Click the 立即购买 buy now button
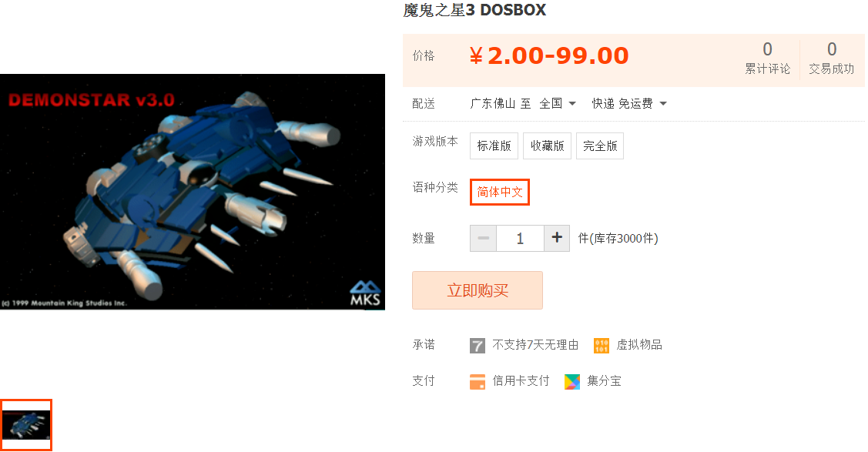 tap(478, 290)
